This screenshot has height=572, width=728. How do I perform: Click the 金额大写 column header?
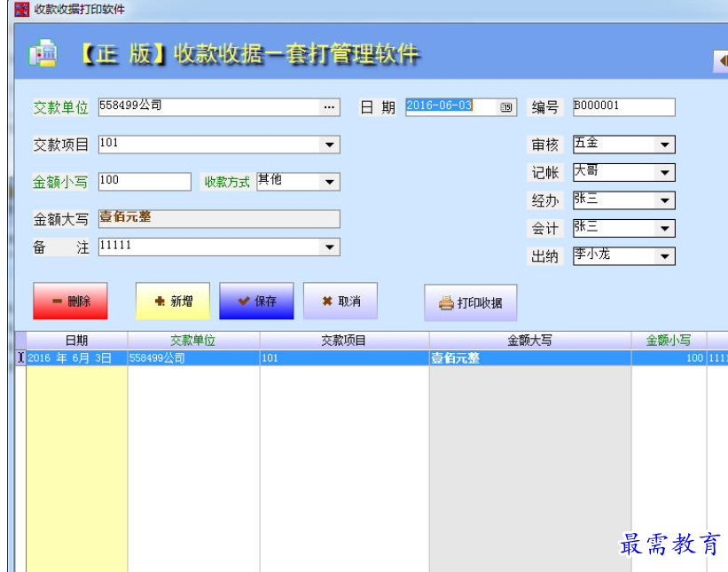tap(529, 341)
